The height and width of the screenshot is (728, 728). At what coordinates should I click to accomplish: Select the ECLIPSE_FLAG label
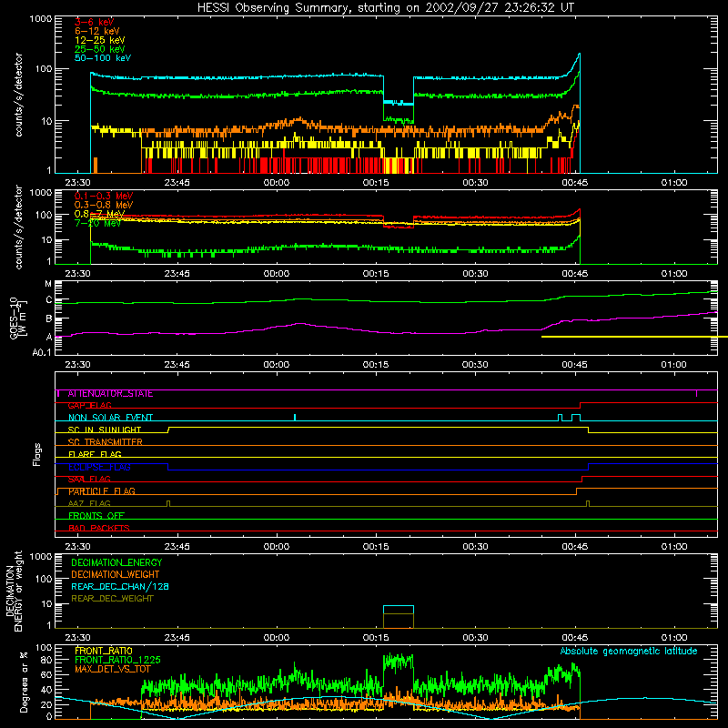99,467
